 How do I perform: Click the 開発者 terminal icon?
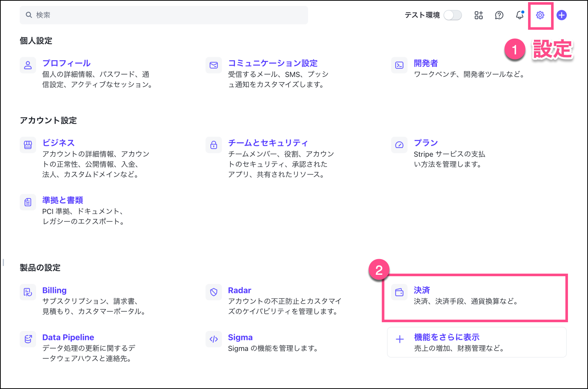coord(399,65)
